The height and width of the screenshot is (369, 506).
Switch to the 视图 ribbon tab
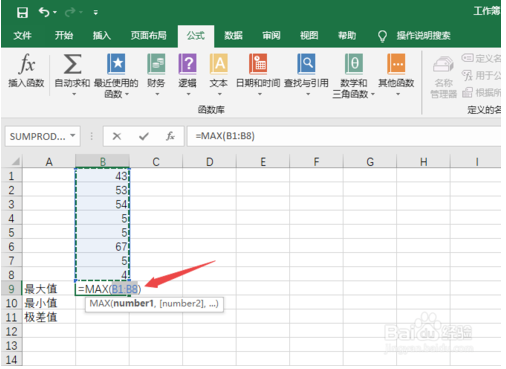[x=309, y=35]
